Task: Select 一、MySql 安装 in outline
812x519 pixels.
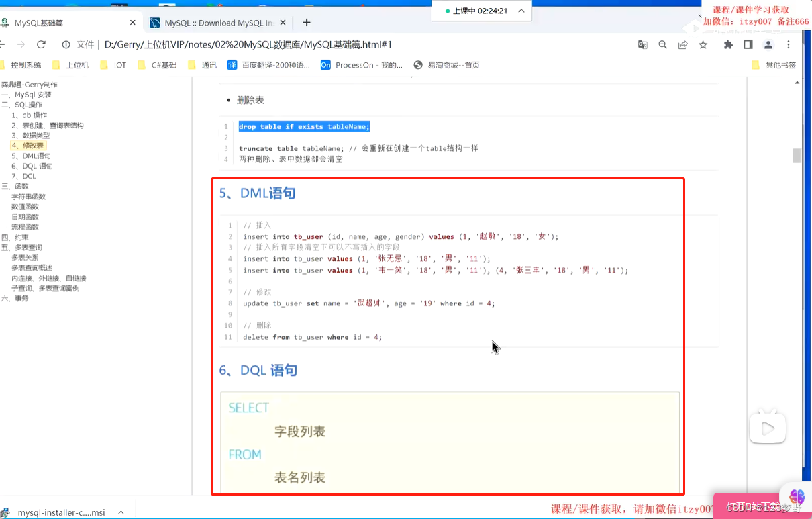Action: [26, 95]
